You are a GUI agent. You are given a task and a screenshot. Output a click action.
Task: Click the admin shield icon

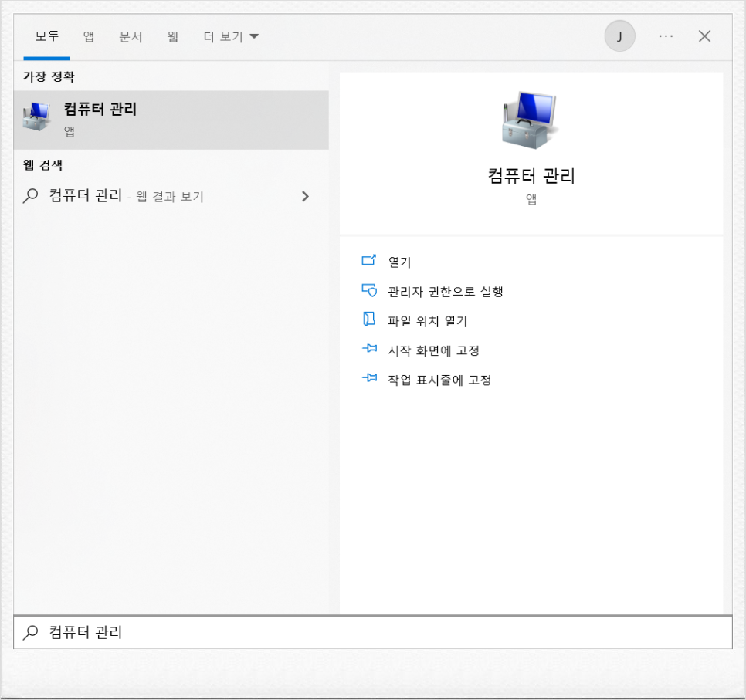[x=369, y=290]
